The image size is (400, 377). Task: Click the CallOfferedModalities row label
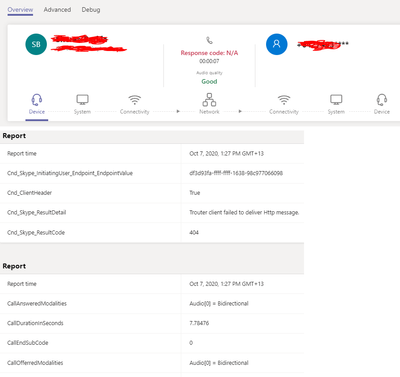coord(35,363)
